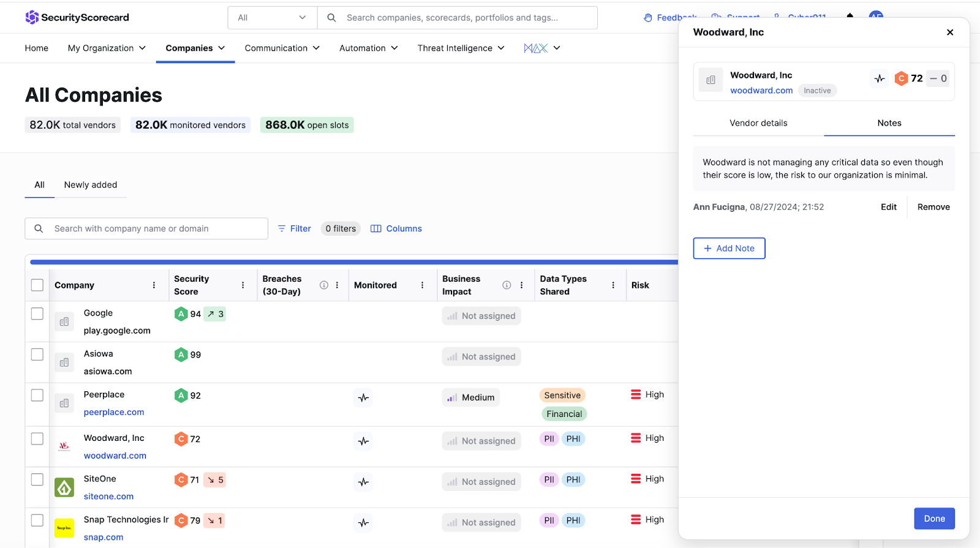Image resolution: width=980 pixels, height=548 pixels.
Task: Switch to the All companies tab
Action: pos(40,185)
